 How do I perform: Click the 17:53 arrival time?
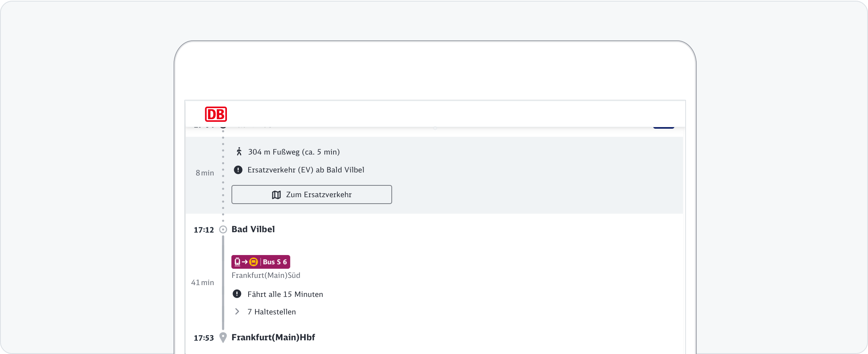point(204,338)
